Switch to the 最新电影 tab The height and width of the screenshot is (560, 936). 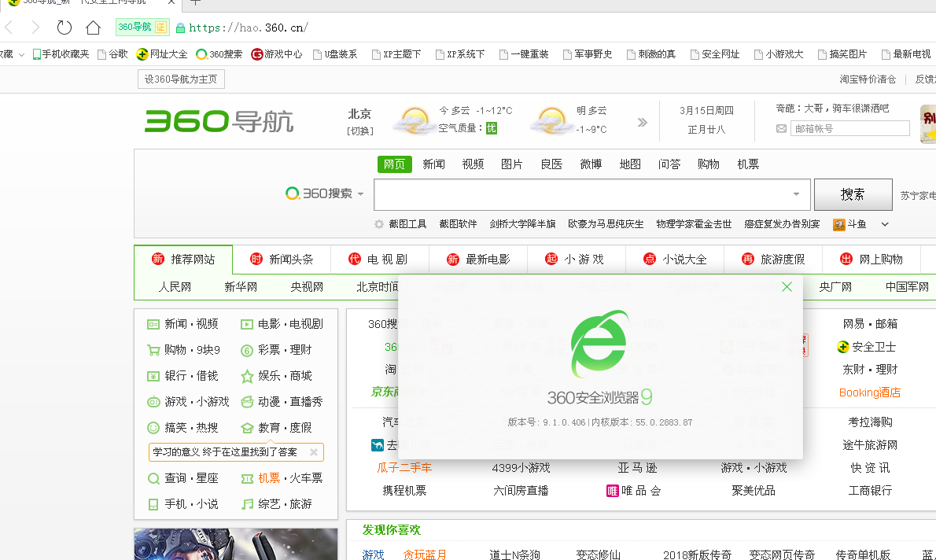(478, 260)
